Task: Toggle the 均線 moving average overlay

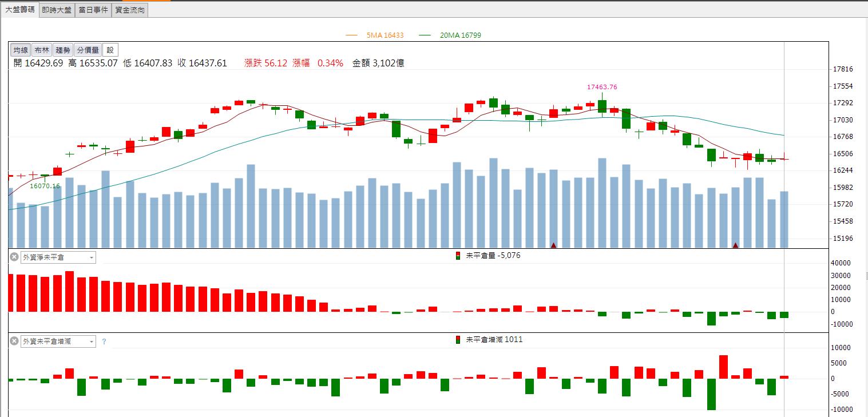Action: pyautogui.click(x=21, y=50)
